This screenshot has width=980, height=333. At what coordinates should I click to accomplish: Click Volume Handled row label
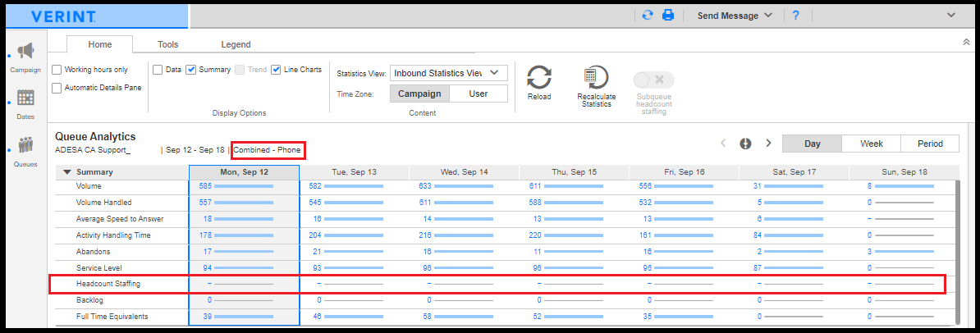(x=103, y=203)
